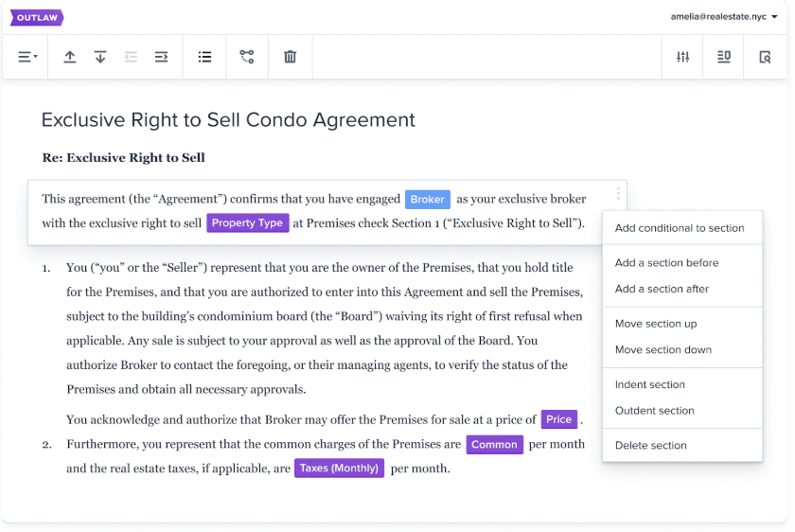Viewport: 795px width, 532px height.
Task: Open the text alignment dropdown in toolbar
Action: 27,57
